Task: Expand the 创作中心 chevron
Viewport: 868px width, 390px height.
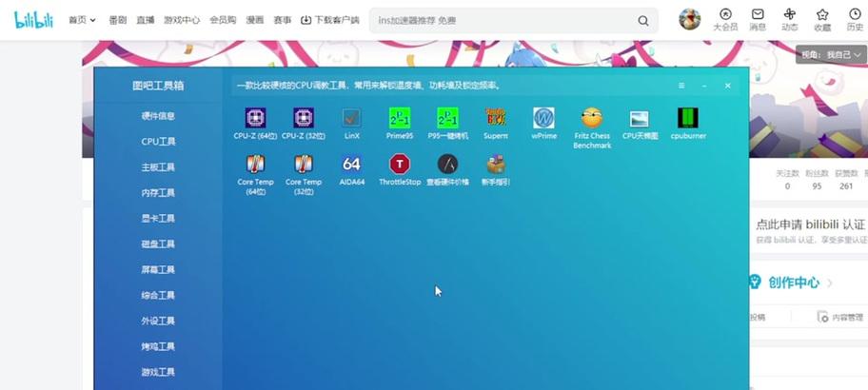Action: (x=830, y=283)
